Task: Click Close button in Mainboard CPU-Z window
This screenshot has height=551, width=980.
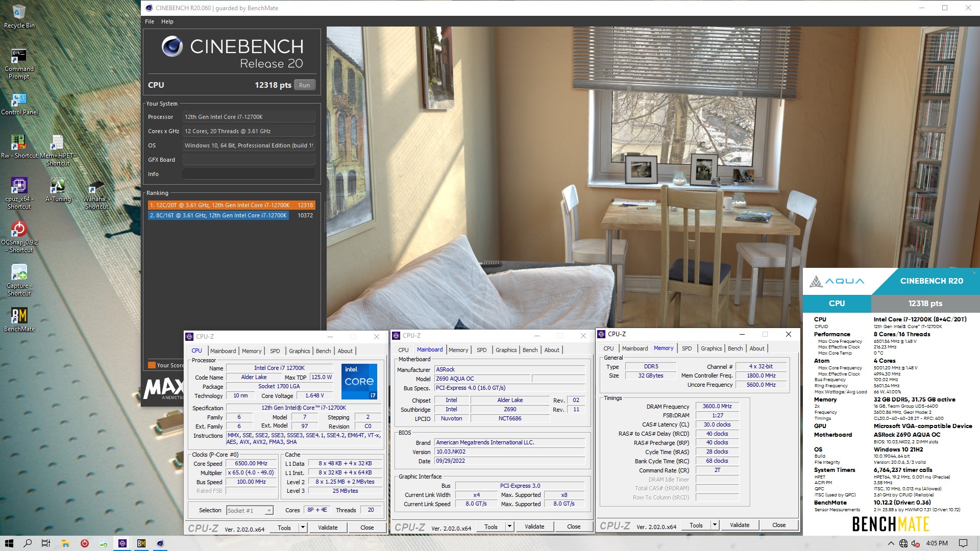Action: [x=574, y=527]
